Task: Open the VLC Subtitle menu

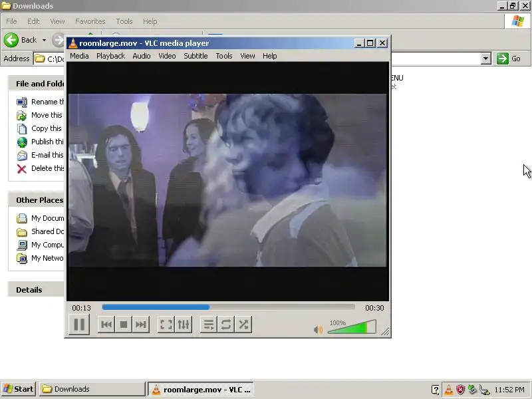Action: [x=196, y=56]
